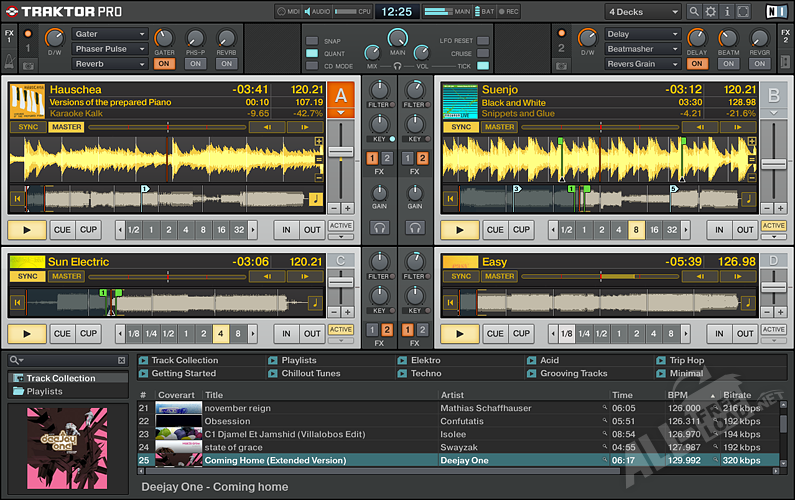Select the track Obsession by Confutatis
Image resolution: width=795 pixels, height=500 pixels.
(x=228, y=421)
